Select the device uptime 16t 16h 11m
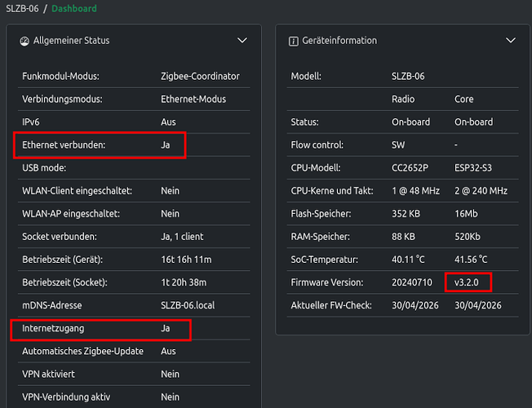The height and width of the screenshot is (408, 532). (x=186, y=259)
